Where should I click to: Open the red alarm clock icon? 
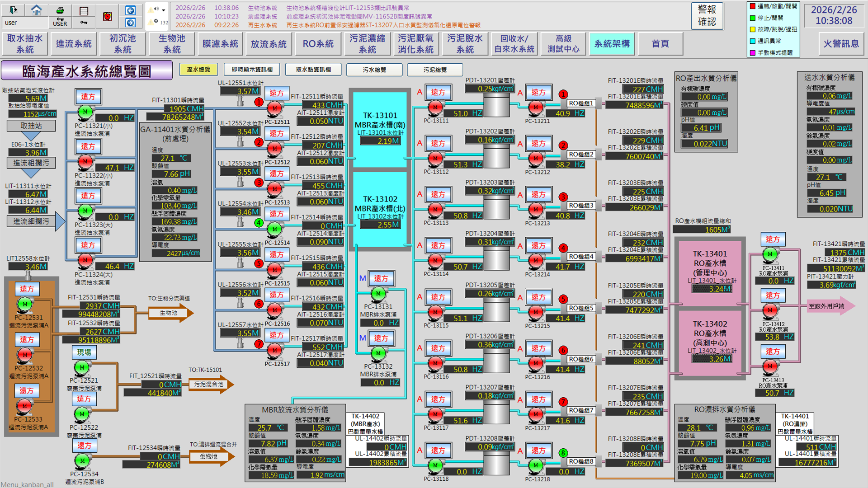[107, 17]
